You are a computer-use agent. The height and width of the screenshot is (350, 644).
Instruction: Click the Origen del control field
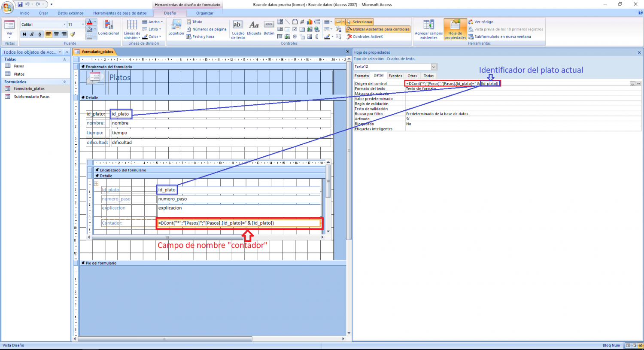pyautogui.click(x=517, y=83)
